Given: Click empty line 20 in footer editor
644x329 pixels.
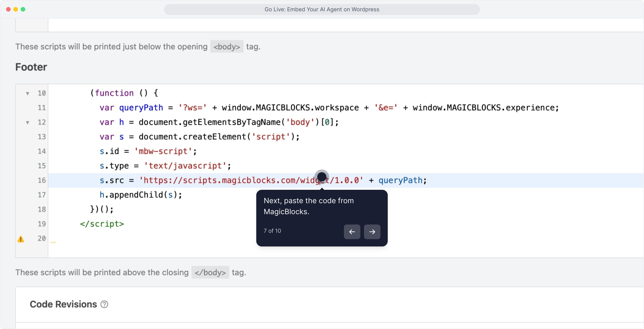Looking at the screenshot, I should [x=183, y=239].
